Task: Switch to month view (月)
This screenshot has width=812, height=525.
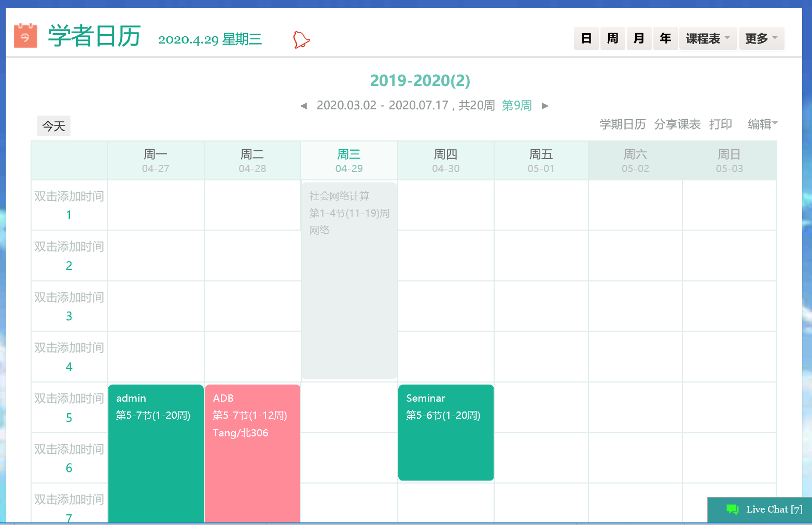Action: click(x=639, y=38)
